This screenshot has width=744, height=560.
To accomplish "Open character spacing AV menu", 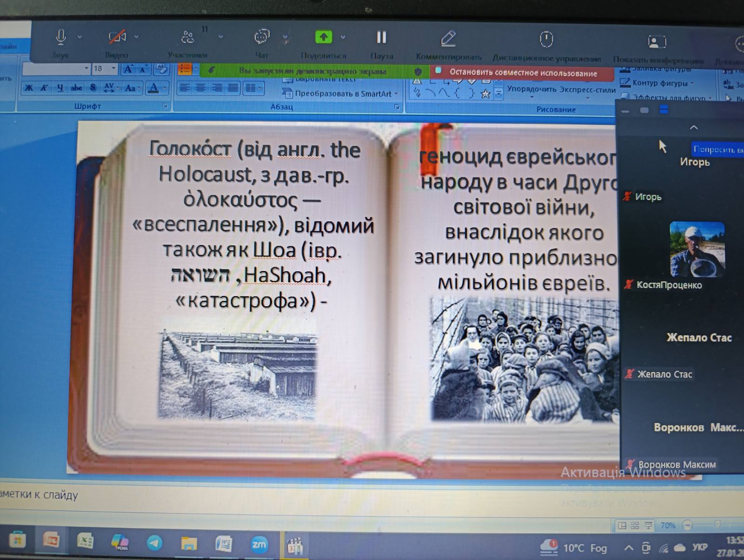I will (x=111, y=87).
